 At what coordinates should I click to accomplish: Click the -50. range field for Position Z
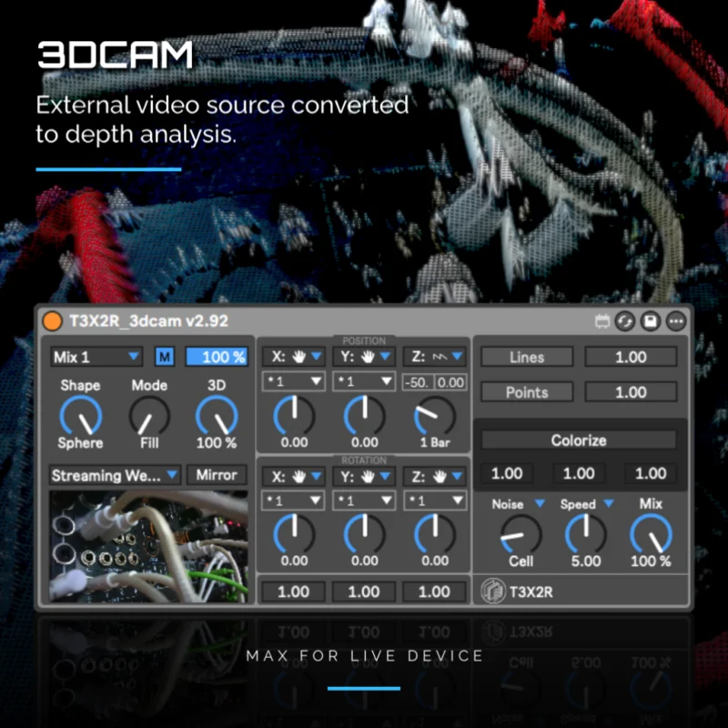[x=419, y=382]
